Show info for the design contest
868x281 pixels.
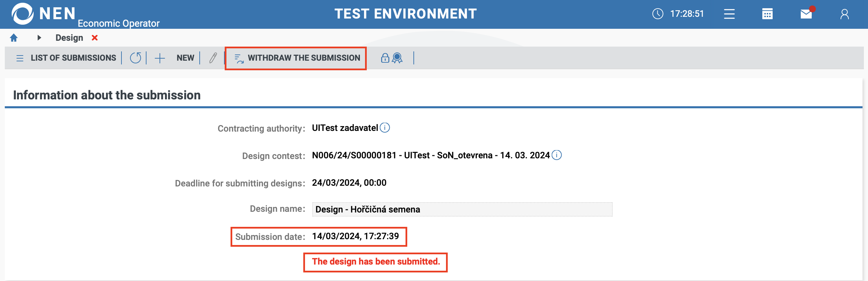[556, 155]
